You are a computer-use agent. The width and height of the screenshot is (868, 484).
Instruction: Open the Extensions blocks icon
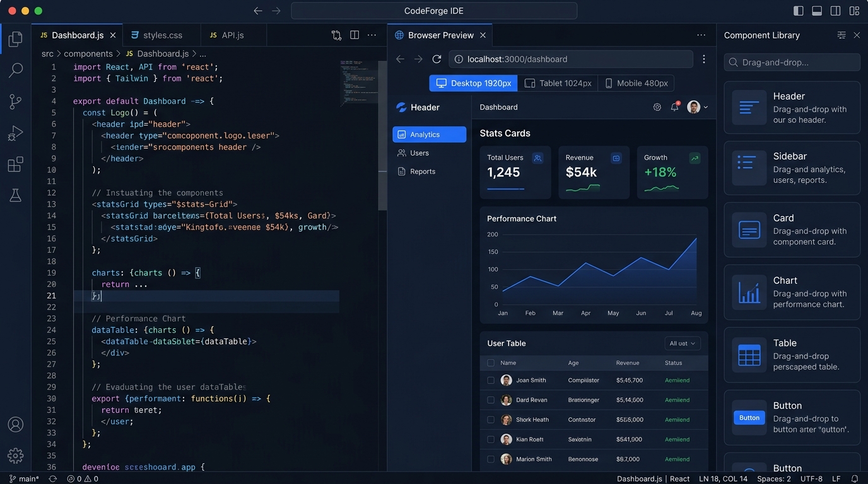15,164
